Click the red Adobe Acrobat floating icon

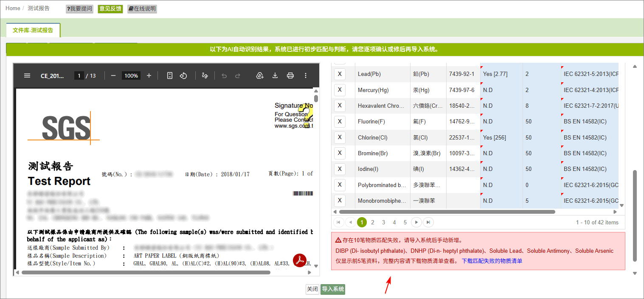[x=300, y=260]
